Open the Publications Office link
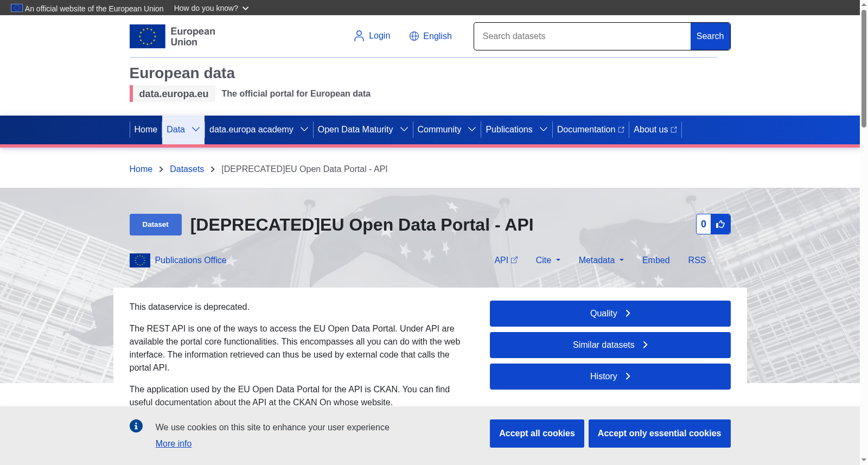This screenshot has width=868, height=465. [x=191, y=260]
